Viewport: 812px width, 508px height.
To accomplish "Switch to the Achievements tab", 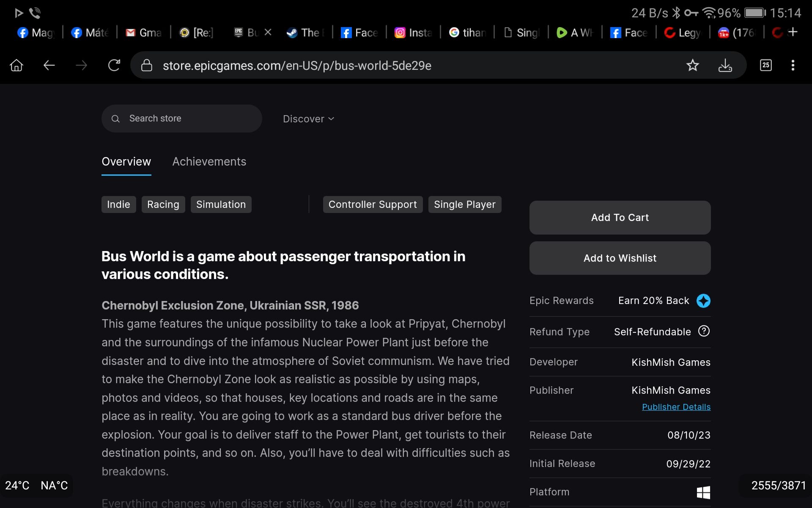I will coord(209,162).
